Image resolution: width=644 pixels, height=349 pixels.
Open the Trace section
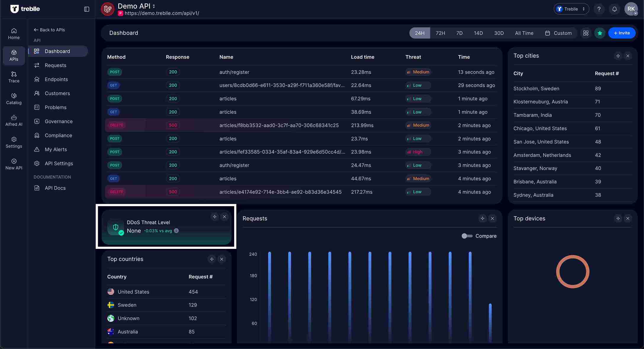coord(14,77)
